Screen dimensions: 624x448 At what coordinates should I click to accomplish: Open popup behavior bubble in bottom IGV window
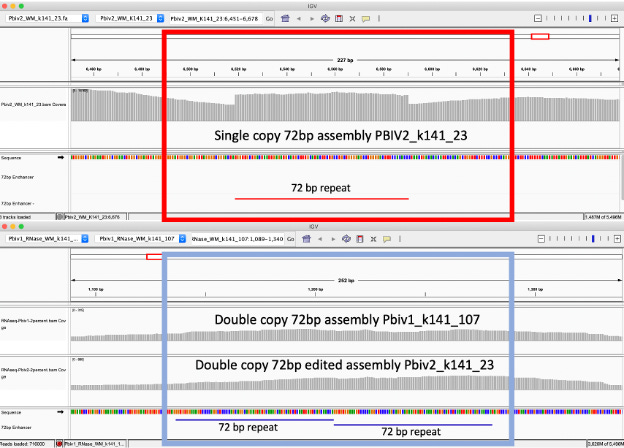(x=387, y=239)
